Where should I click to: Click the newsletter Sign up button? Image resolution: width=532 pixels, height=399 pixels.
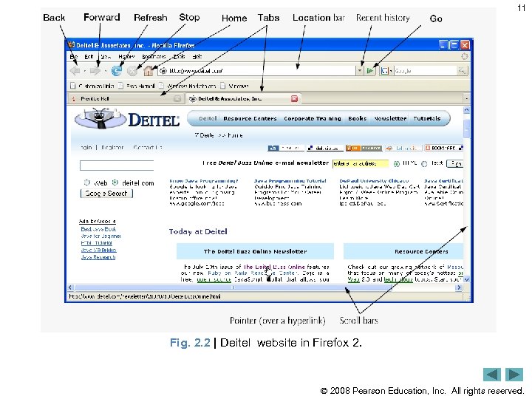tap(455, 164)
